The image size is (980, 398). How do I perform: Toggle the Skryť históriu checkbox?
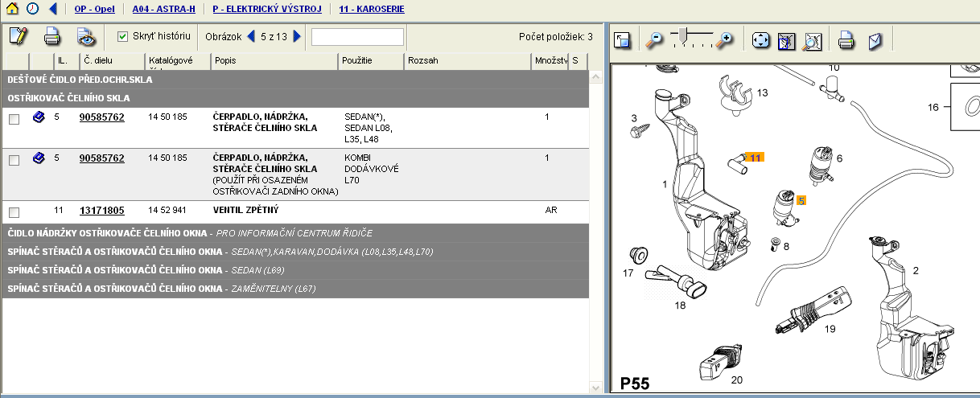123,36
